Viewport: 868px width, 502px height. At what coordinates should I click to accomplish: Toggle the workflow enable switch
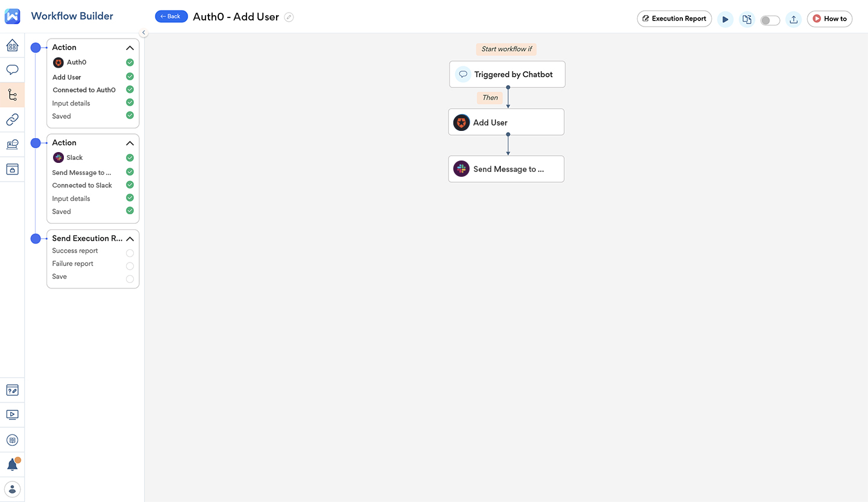tap(770, 20)
